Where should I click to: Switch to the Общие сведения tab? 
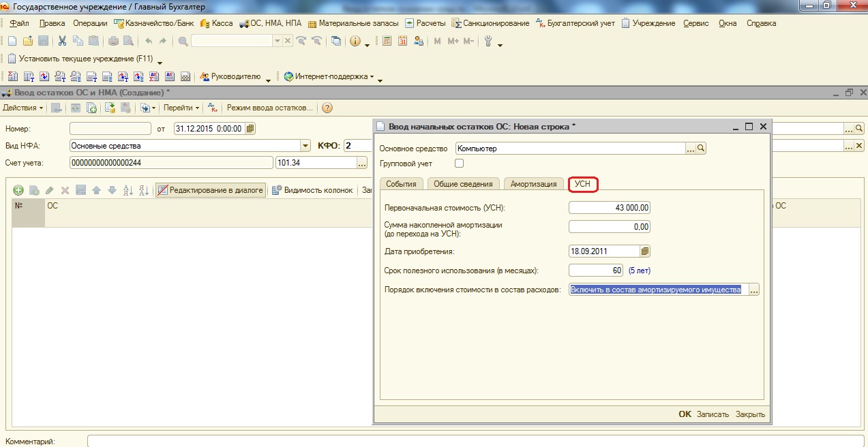(462, 184)
